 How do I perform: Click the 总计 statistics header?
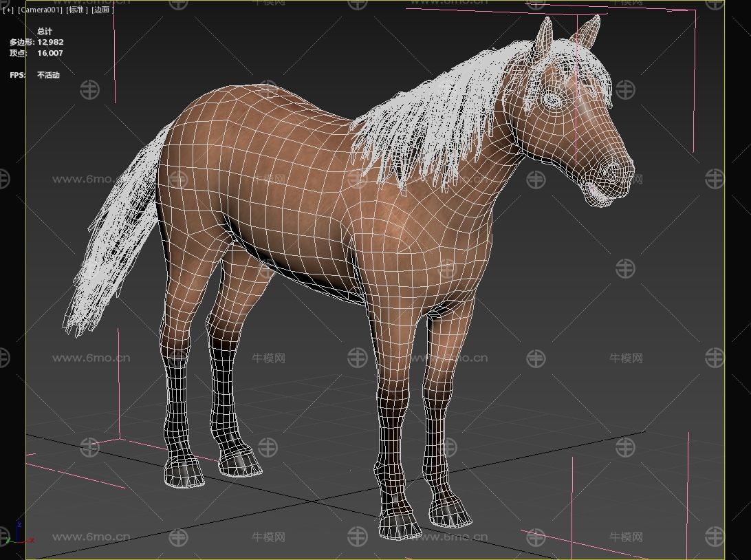45,31
